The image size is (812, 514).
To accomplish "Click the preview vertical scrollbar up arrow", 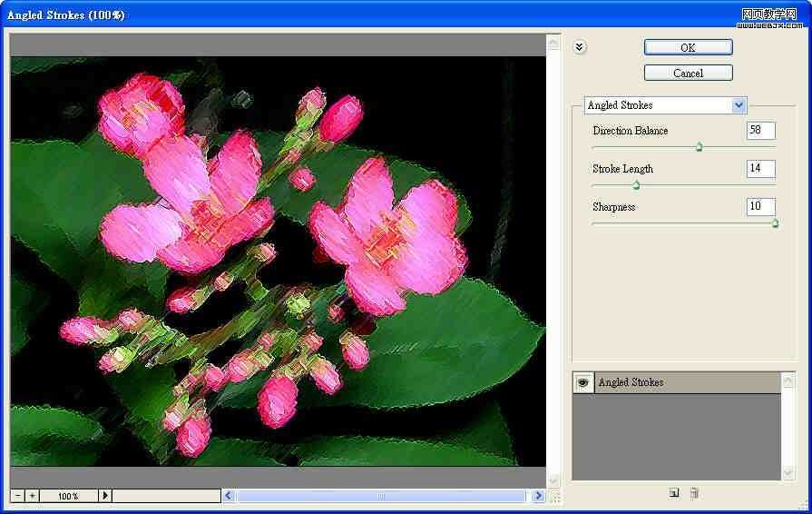I will pos(553,42).
